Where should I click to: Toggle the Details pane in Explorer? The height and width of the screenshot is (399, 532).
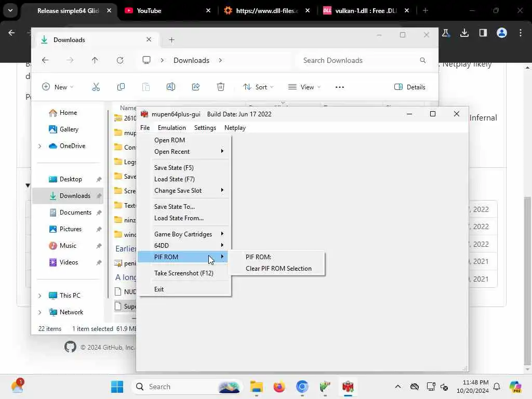coord(410,87)
